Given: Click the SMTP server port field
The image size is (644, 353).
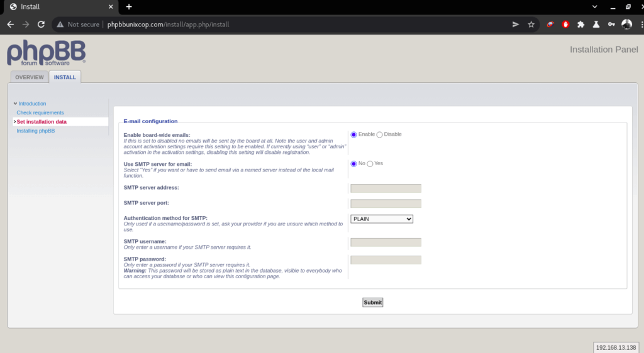Looking at the screenshot, I should tap(386, 204).
